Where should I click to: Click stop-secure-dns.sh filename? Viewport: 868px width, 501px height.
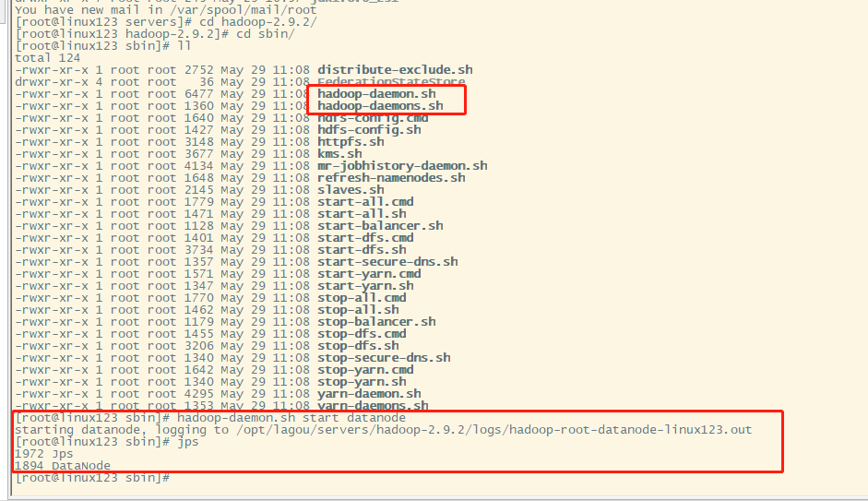(x=384, y=358)
